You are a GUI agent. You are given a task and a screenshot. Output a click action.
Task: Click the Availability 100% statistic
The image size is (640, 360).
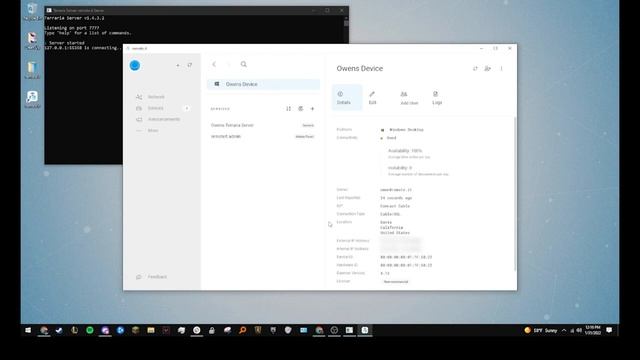pos(404,151)
